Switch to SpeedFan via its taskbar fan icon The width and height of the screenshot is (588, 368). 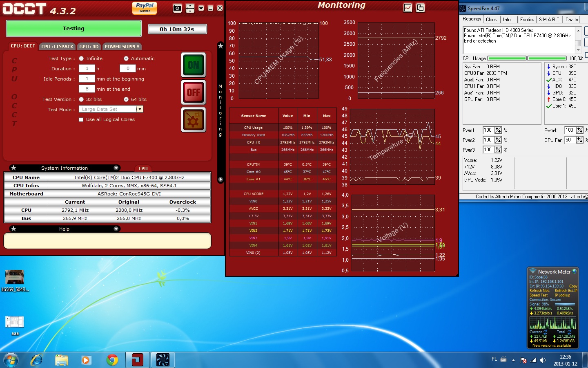tap(163, 360)
